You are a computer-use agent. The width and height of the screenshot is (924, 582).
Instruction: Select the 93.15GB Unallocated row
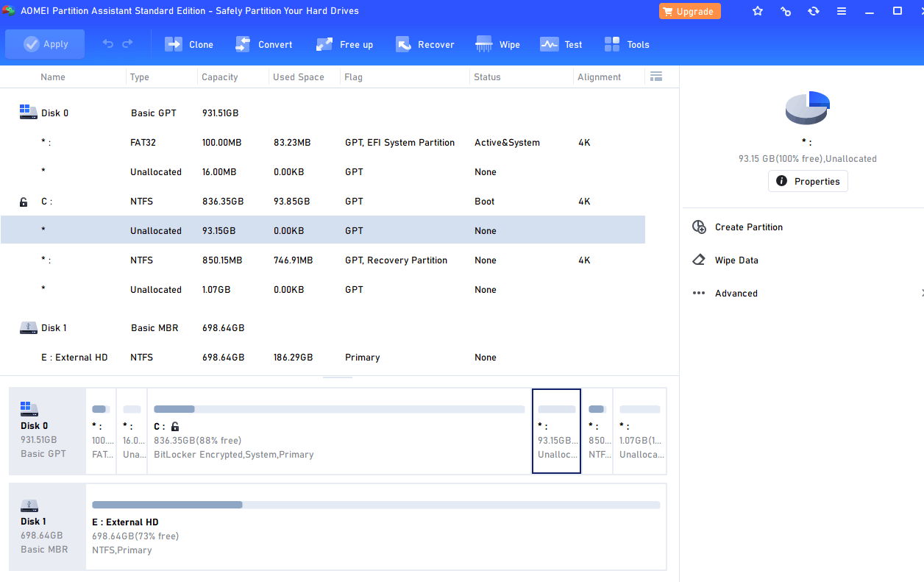coord(323,230)
